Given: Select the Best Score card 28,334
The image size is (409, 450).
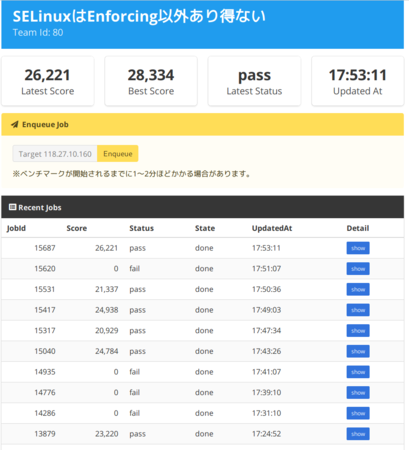Looking at the screenshot, I should [x=151, y=81].
